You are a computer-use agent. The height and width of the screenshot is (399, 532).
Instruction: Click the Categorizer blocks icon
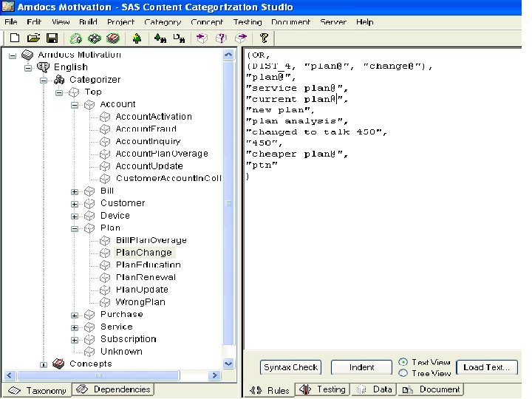click(x=59, y=79)
